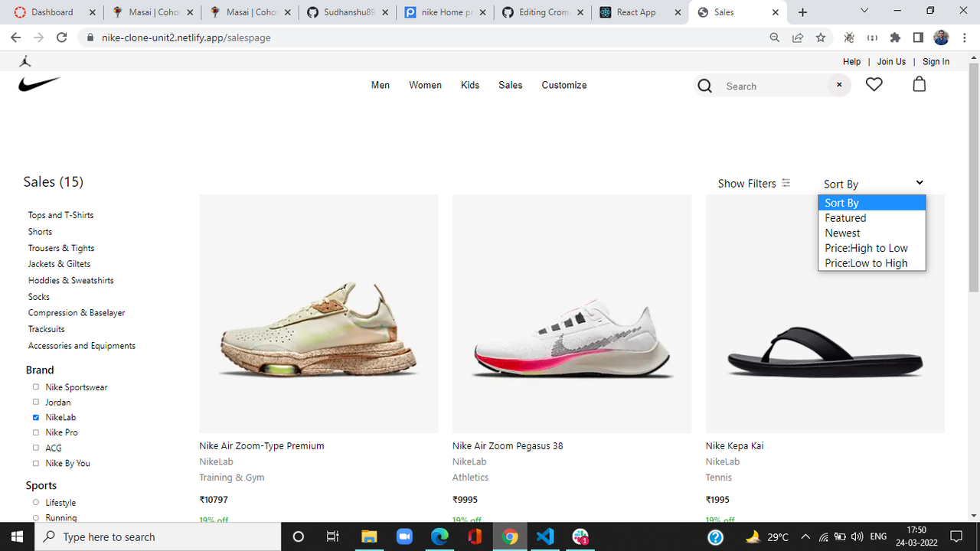Open Zoom app from taskbar
This screenshot has width=980, height=551.
point(404,536)
